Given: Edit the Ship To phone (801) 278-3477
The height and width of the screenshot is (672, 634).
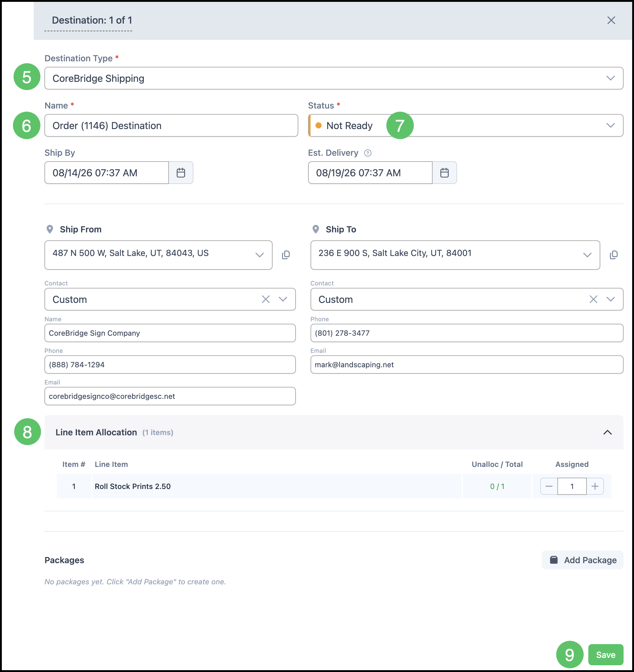Looking at the screenshot, I should (x=467, y=333).
